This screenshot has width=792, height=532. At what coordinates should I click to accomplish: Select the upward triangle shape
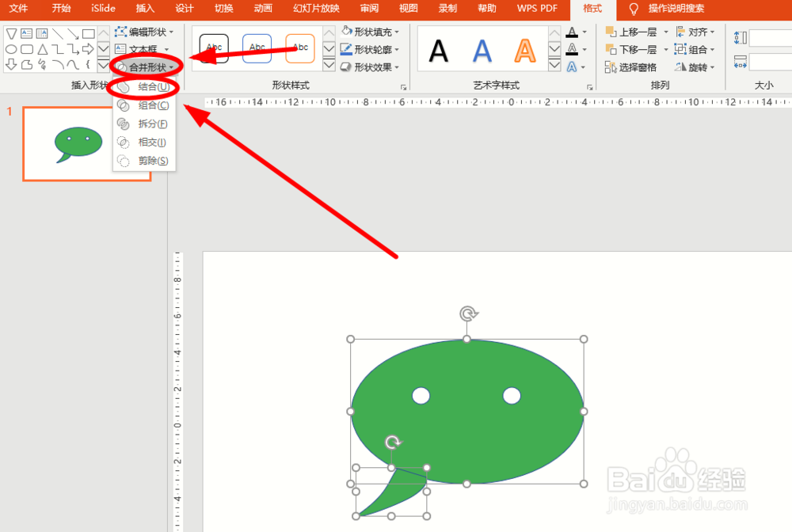point(43,49)
